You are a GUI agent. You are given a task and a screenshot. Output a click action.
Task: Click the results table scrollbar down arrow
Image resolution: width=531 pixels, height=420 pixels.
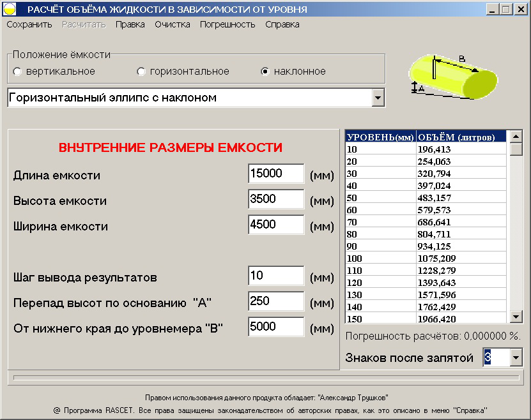tap(514, 318)
